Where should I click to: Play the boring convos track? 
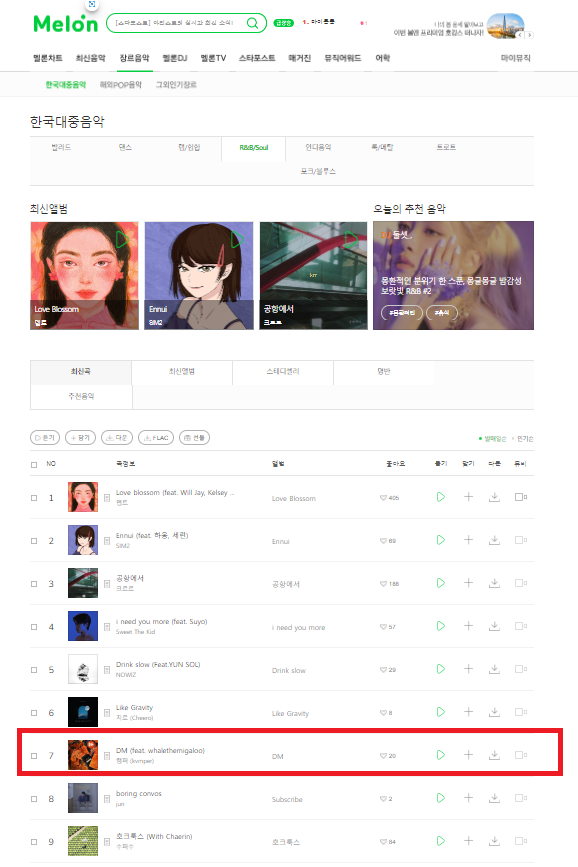441,798
